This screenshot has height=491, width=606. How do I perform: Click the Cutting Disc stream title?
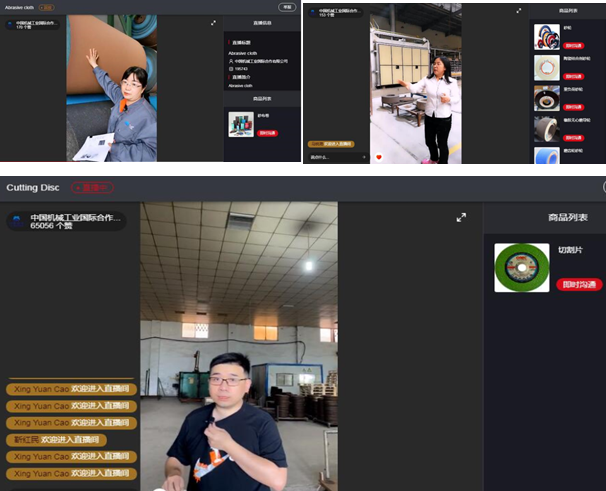34,187
